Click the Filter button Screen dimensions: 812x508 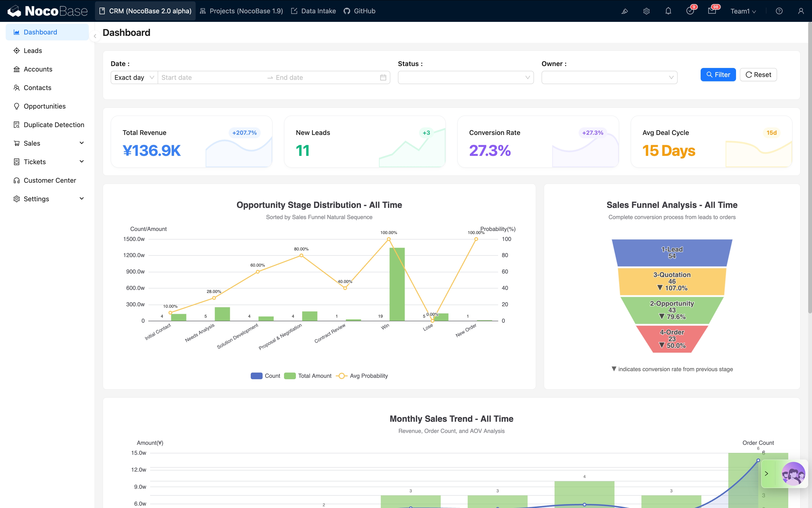pos(718,75)
